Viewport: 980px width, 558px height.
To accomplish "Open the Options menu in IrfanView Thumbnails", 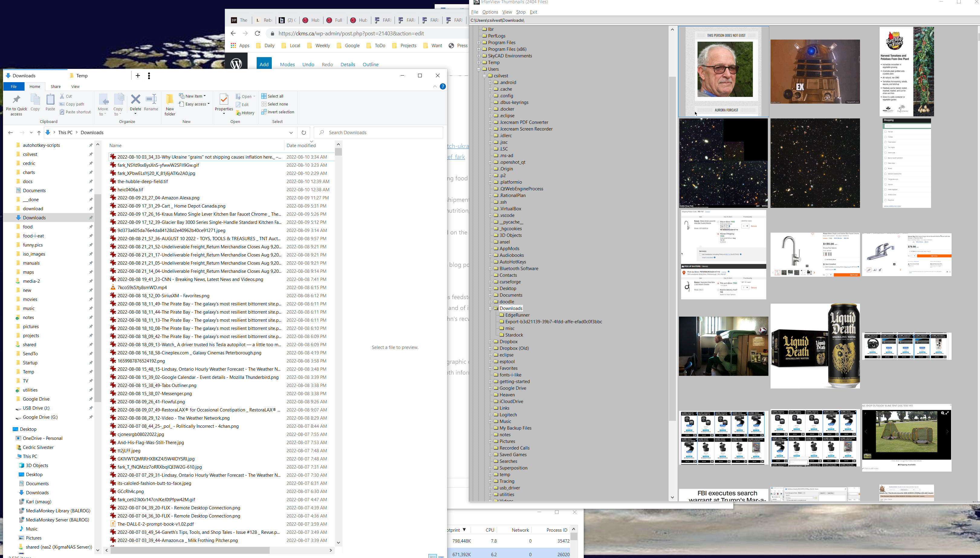I will coord(490,12).
